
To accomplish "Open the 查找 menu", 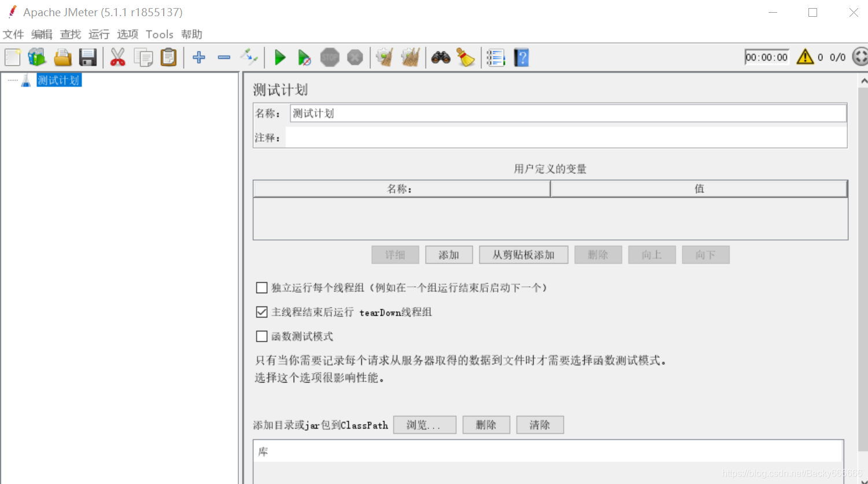I will pos(71,34).
